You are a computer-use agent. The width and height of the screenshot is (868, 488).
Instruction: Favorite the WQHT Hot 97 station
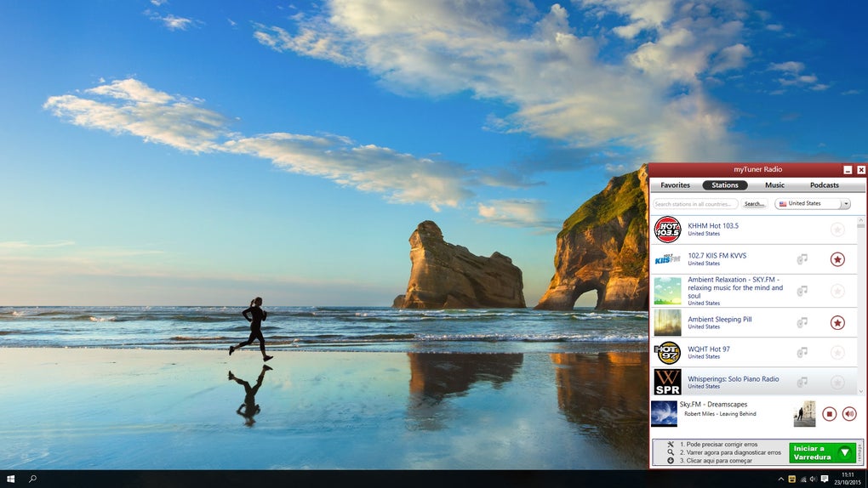pyautogui.click(x=837, y=353)
